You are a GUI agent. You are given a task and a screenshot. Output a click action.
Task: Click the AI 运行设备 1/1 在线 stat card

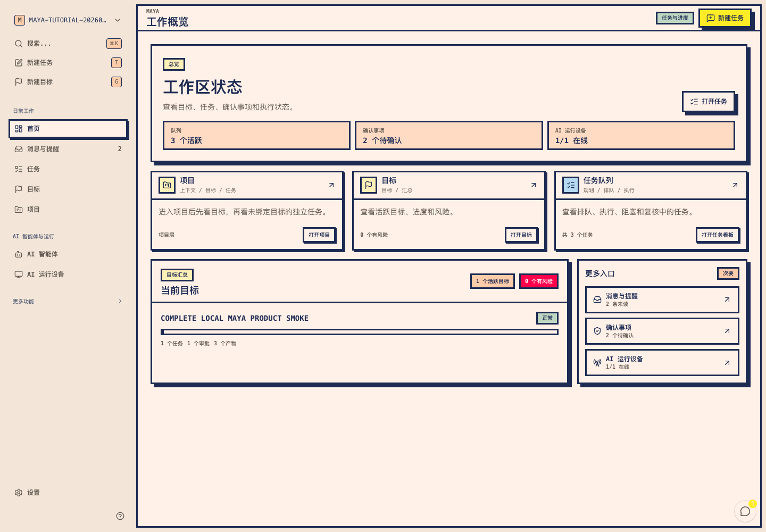coord(641,136)
